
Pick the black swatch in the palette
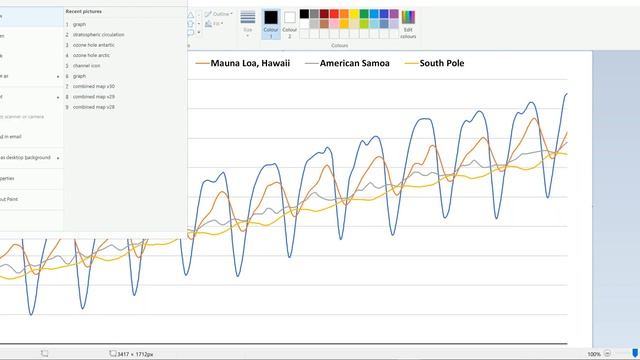click(304, 14)
